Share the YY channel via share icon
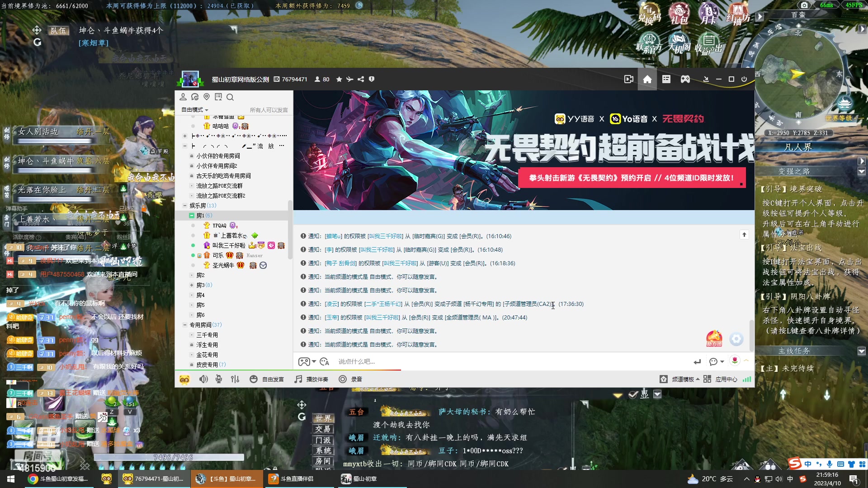Screen dimensions: 868x488 [361, 79]
